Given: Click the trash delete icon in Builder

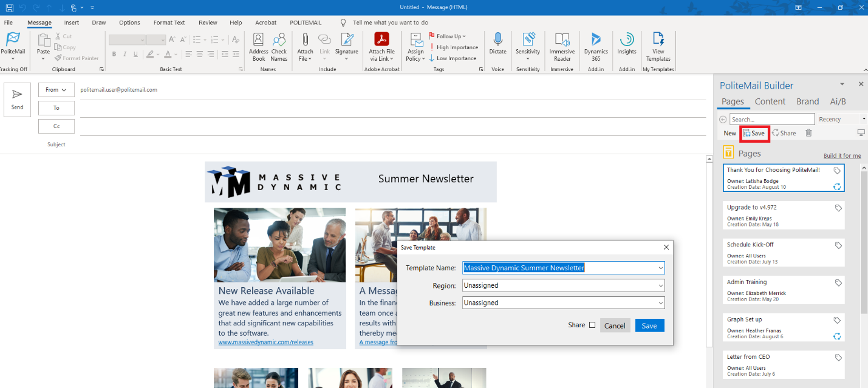Looking at the screenshot, I should tap(808, 133).
